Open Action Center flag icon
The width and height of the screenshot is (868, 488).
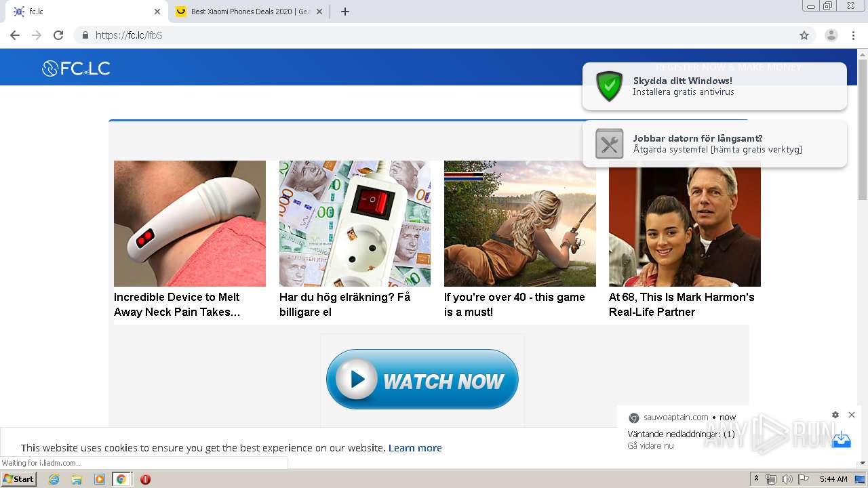(x=804, y=479)
